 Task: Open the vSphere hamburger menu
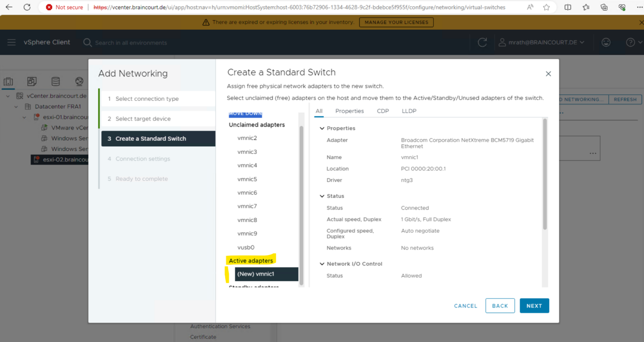(x=11, y=42)
